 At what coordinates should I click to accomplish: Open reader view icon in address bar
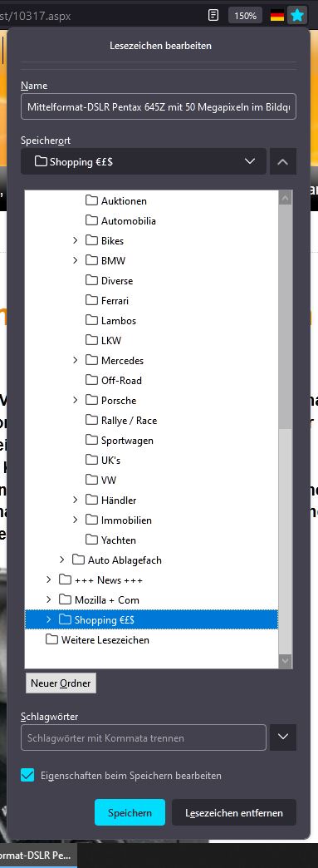click(x=213, y=15)
